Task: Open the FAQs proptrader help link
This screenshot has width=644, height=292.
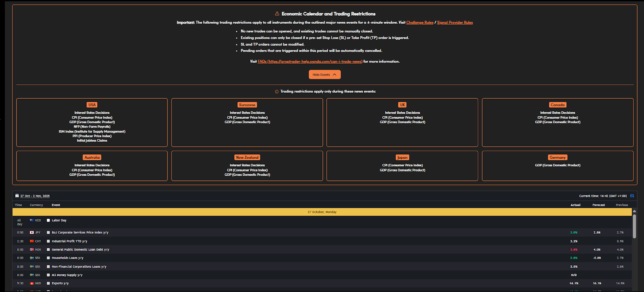Action: tap(310, 62)
